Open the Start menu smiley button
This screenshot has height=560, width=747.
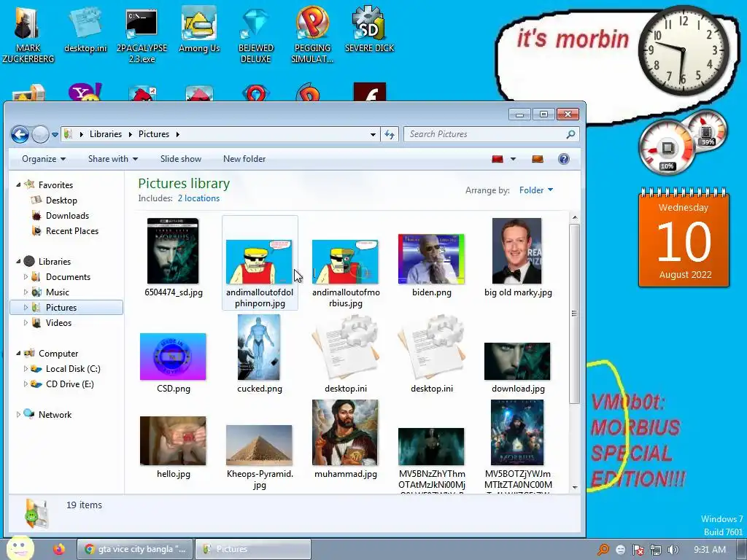point(19,548)
